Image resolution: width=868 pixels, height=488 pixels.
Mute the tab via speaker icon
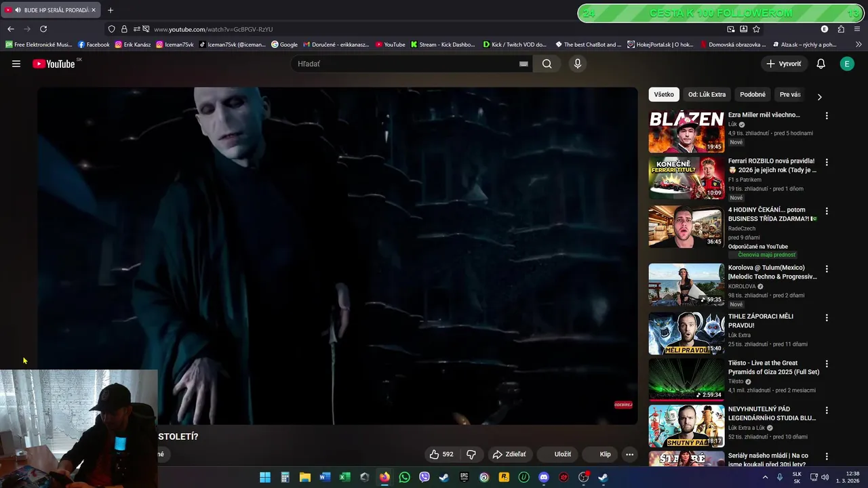pos(17,10)
